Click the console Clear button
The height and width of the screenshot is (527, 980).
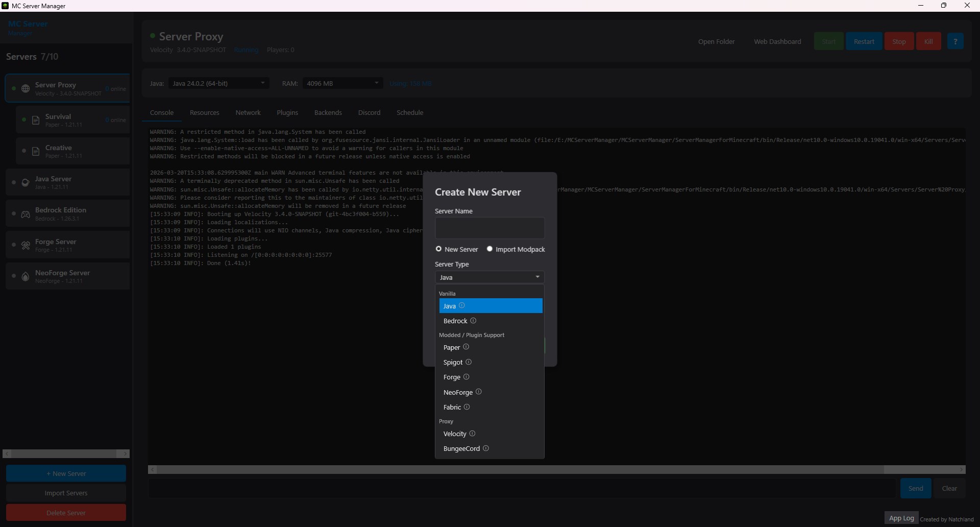point(949,488)
